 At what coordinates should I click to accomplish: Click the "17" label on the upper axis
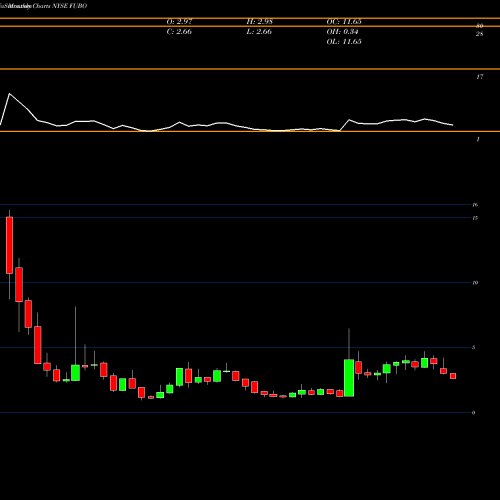[x=480, y=77]
